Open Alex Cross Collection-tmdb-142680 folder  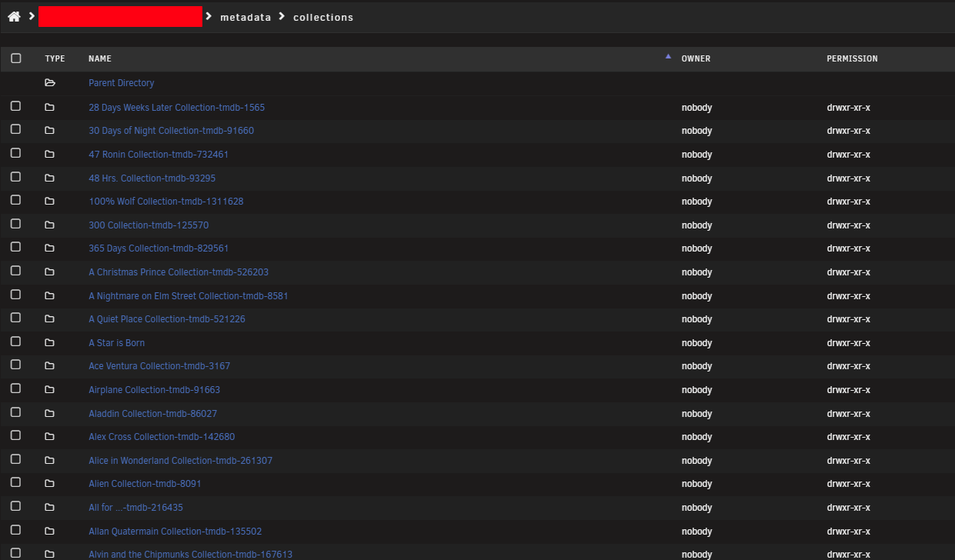[x=162, y=437]
